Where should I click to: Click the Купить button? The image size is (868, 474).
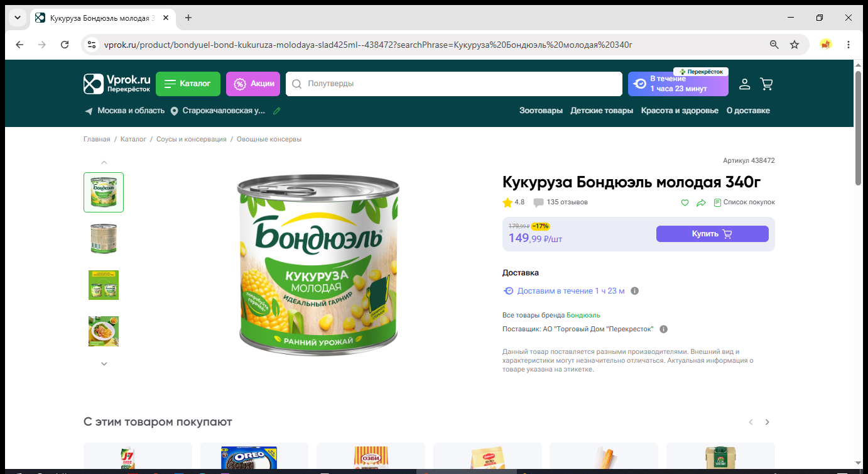(x=712, y=234)
